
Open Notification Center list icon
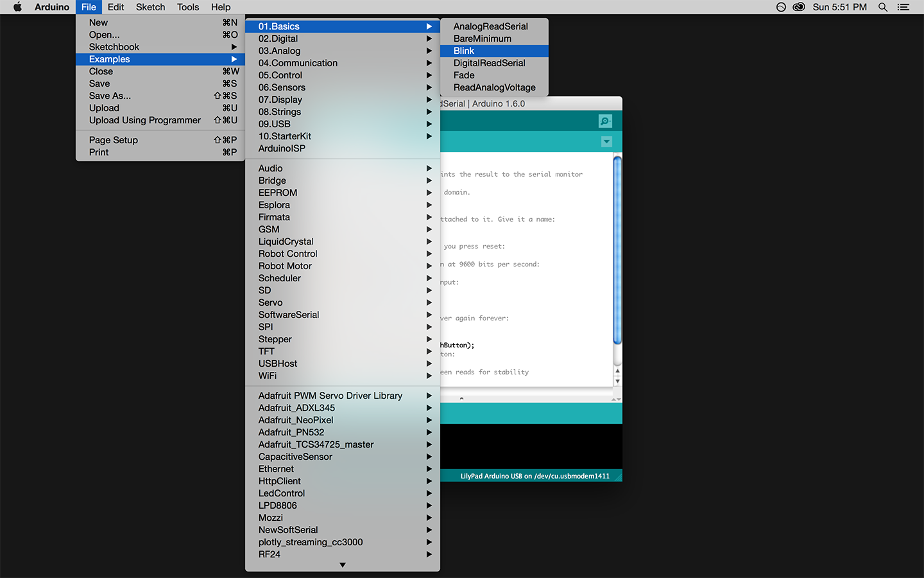pos(903,7)
